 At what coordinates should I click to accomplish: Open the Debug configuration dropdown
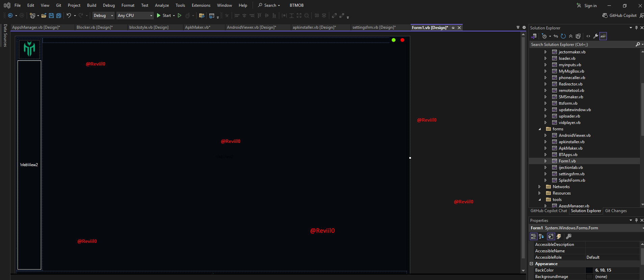pyautogui.click(x=103, y=16)
